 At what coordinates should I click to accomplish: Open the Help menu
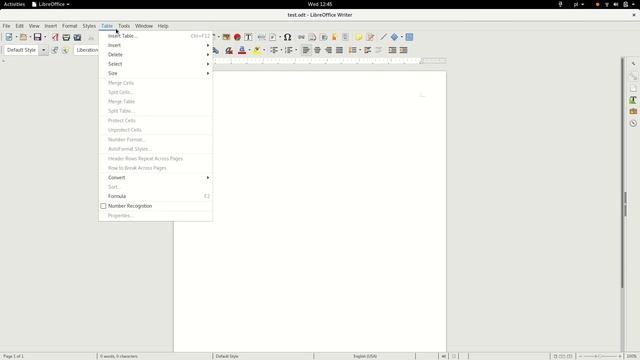tap(163, 26)
